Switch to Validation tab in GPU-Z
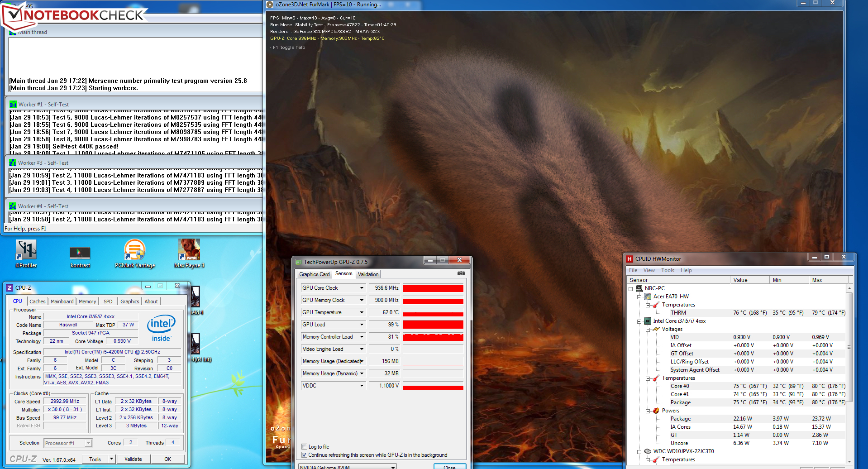This screenshot has width=868, height=469. [368, 274]
